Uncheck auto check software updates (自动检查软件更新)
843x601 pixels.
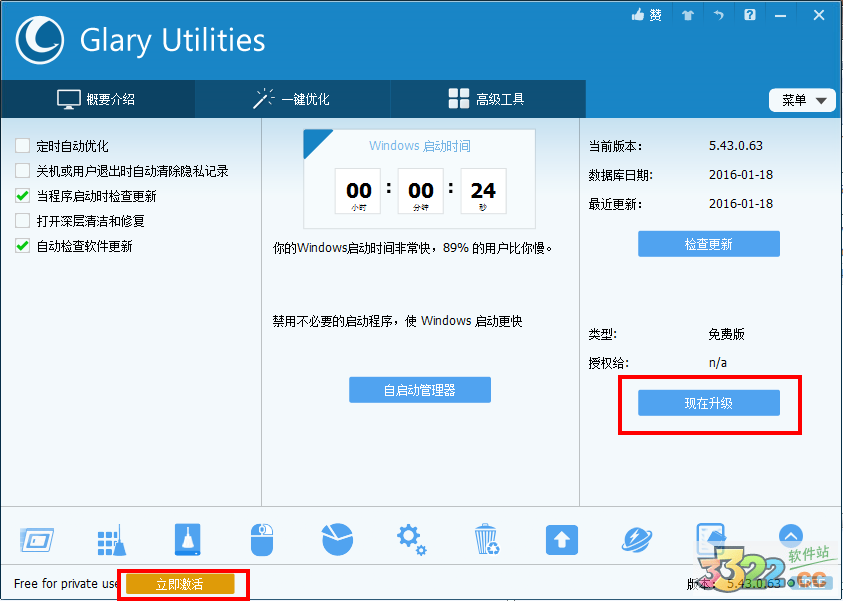pos(23,246)
